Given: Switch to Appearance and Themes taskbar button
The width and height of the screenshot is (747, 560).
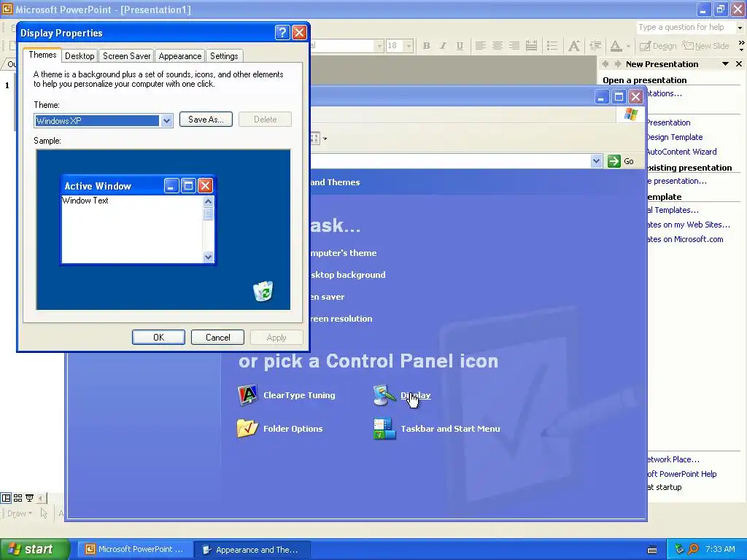Looking at the screenshot, I should pos(252,549).
